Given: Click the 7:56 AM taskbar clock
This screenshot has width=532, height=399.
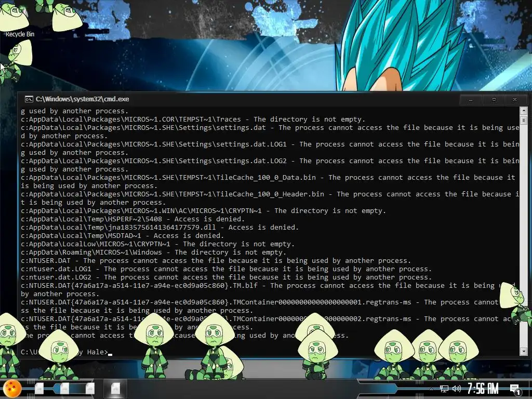Looking at the screenshot, I should [x=483, y=389].
